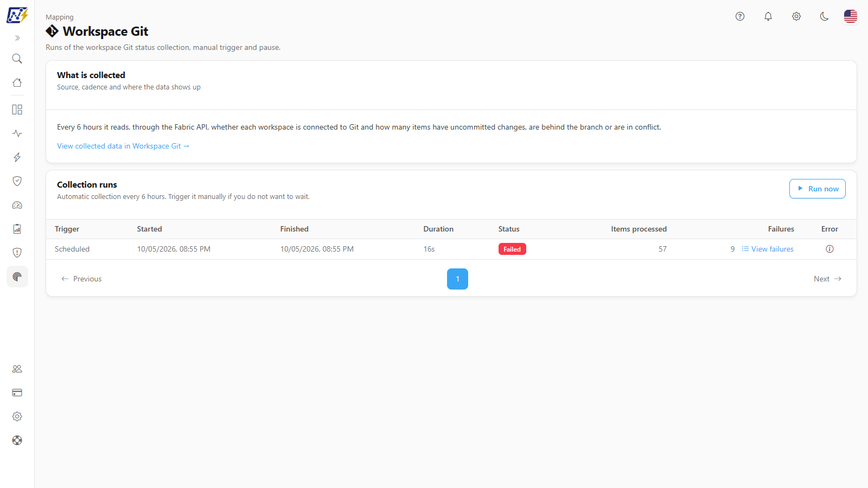Open the lightning bolt sidebar icon

coord(17,157)
